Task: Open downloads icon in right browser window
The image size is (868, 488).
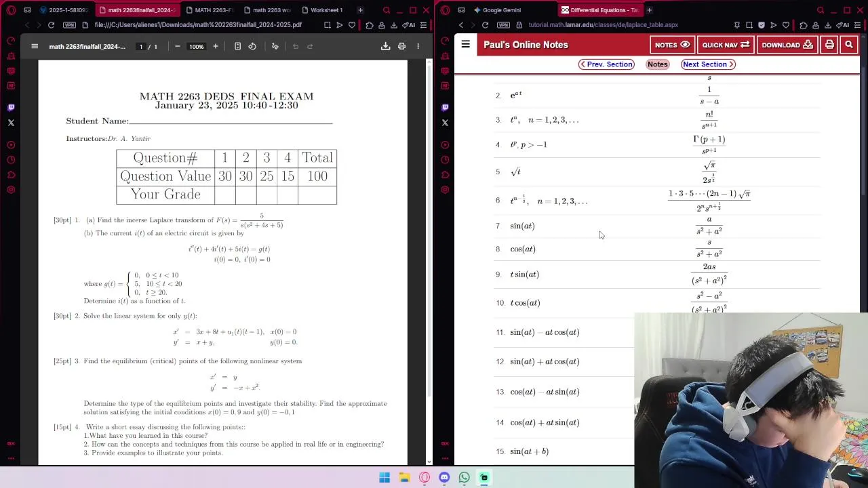Action: [828, 25]
